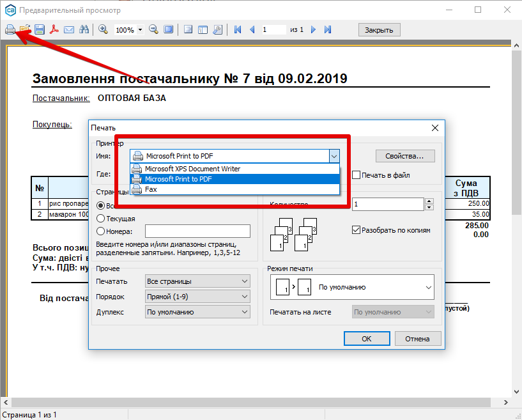Increase copies with up stepper arrow
522x420 pixels.
coord(429,201)
